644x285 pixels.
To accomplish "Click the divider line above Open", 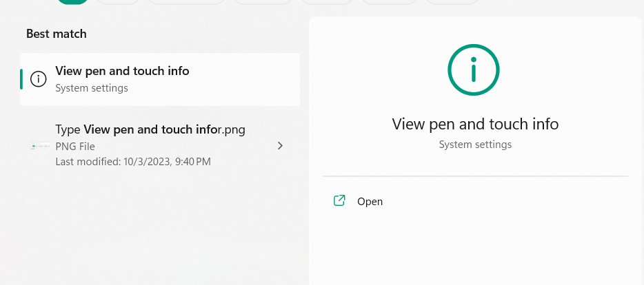I will pyautogui.click(x=475, y=176).
